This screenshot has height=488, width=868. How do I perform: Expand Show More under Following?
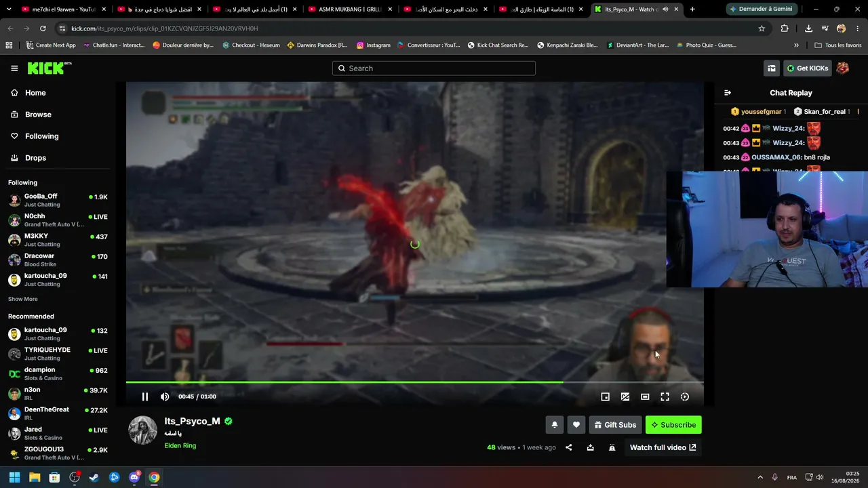tap(23, 299)
